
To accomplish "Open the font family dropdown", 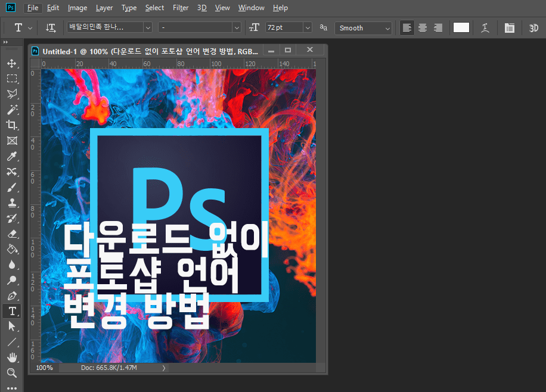I will pyautogui.click(x=148, y=27).
